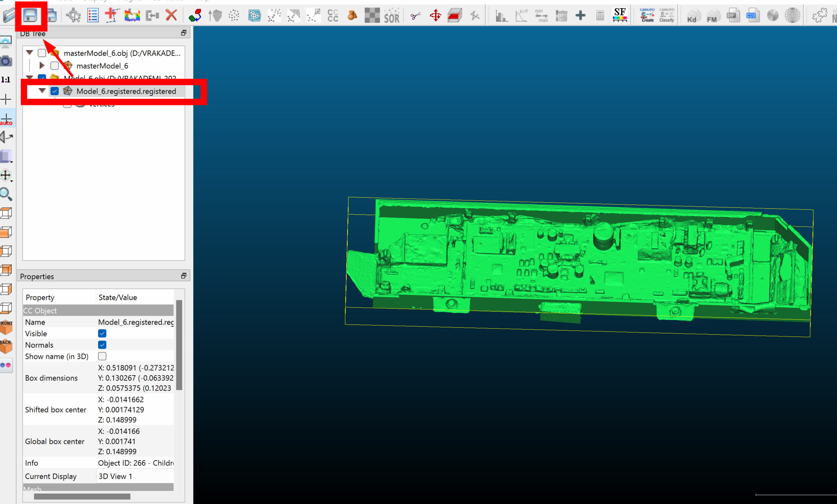
Task: Toggle the Show name (in 3D) checkbox
Action: pos(102,356)
